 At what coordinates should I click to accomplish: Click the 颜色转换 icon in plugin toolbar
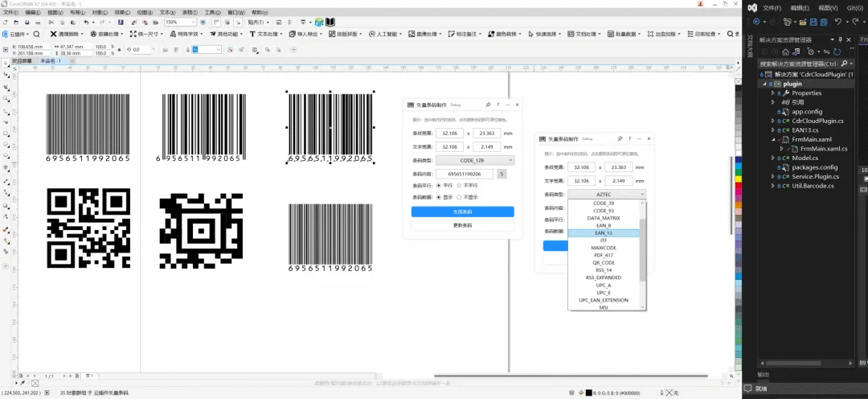point(491,34)
